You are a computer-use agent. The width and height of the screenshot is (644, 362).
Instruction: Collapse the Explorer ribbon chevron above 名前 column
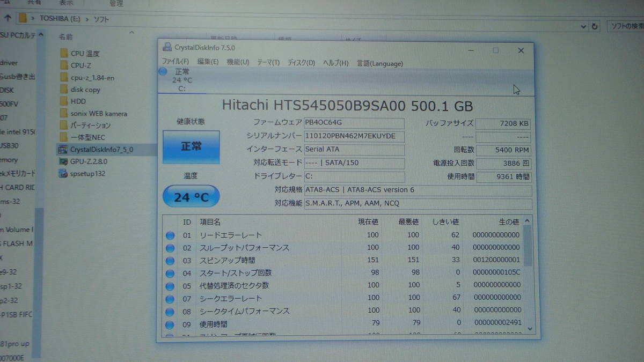pyautogui.click(x=132, y=33)
